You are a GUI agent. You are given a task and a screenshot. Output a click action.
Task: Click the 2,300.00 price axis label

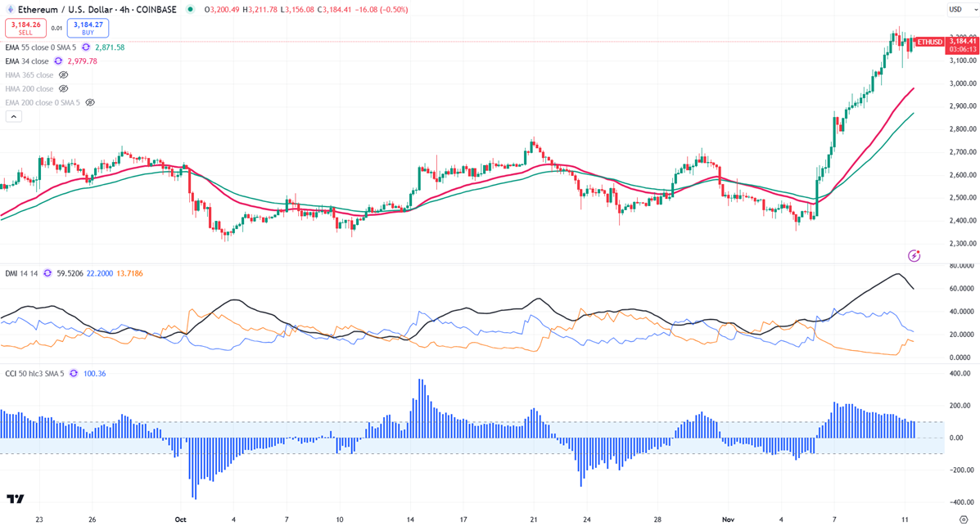[x=963, y=244]
